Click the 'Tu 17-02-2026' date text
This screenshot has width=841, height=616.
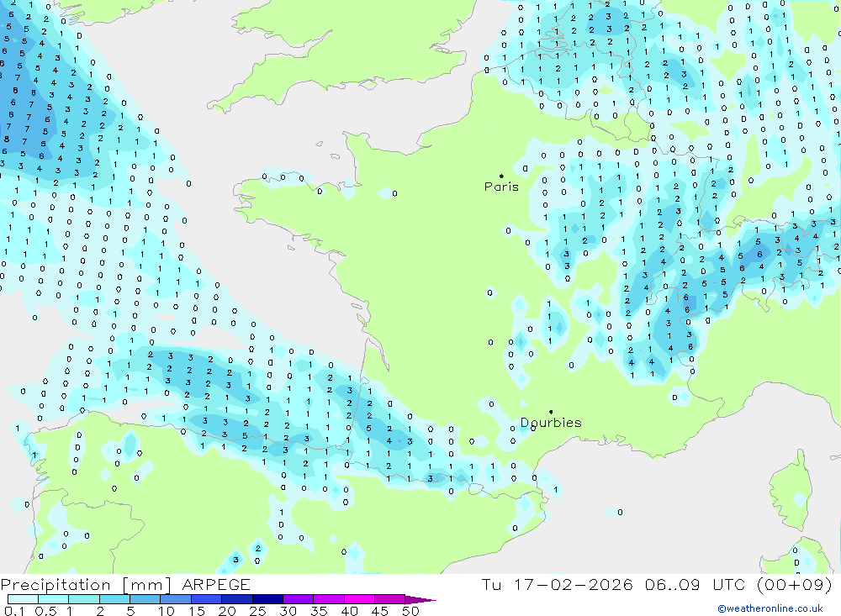coord(558,584)
